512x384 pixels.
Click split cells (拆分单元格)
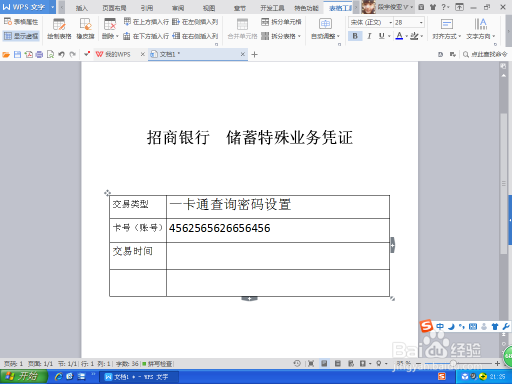[x=281, y=22]
